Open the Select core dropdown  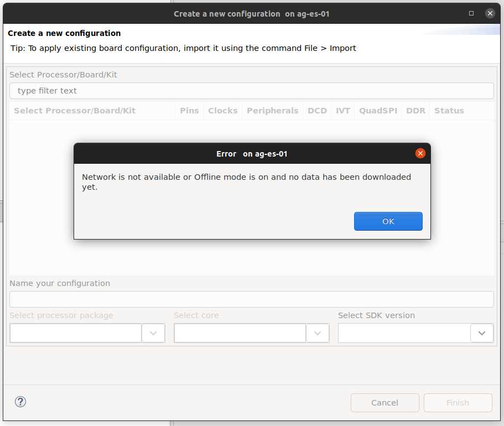click(318, 333)
